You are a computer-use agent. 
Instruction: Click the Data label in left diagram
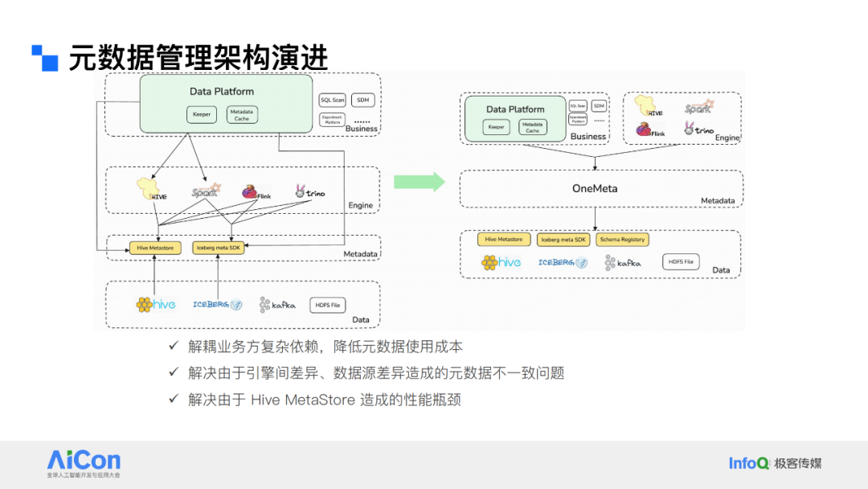[361, 319]
